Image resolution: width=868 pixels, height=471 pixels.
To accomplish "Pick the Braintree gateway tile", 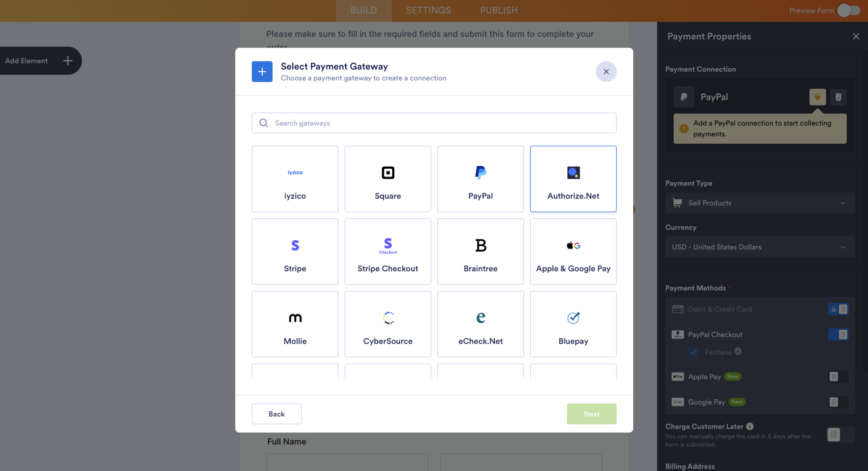I will coord(480,251).
